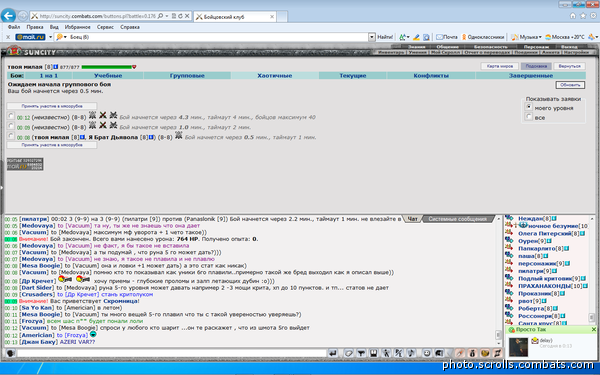Click the browser back arrow button
The image size is (600, 375).
click(8, 16)
